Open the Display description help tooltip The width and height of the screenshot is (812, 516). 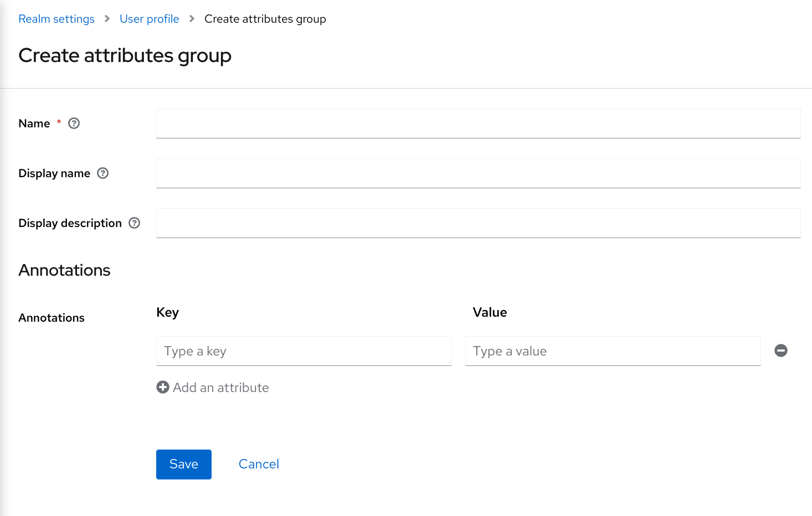pos(134,223)
